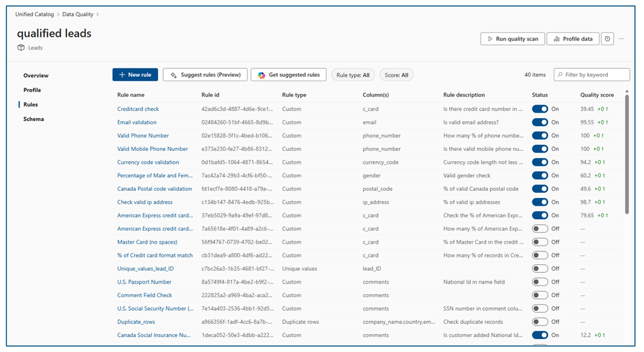
Task: Disable Valid Phone Number rule
Action: click(540, 135)
